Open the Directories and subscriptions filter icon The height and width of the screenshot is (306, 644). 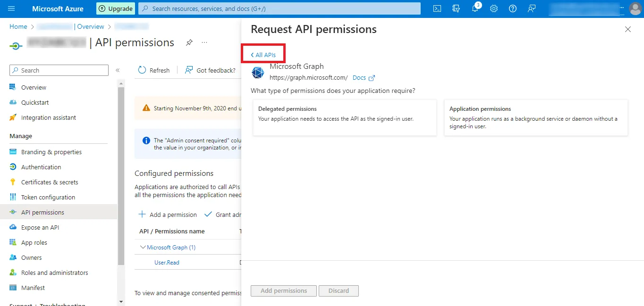(x=456, y=8)
